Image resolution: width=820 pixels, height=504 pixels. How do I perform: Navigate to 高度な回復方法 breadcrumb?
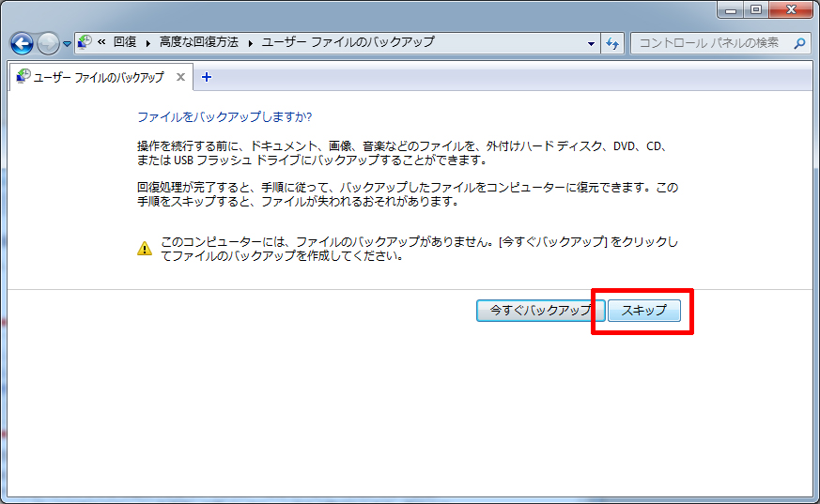pyautogui.click(x=198, y=43)
